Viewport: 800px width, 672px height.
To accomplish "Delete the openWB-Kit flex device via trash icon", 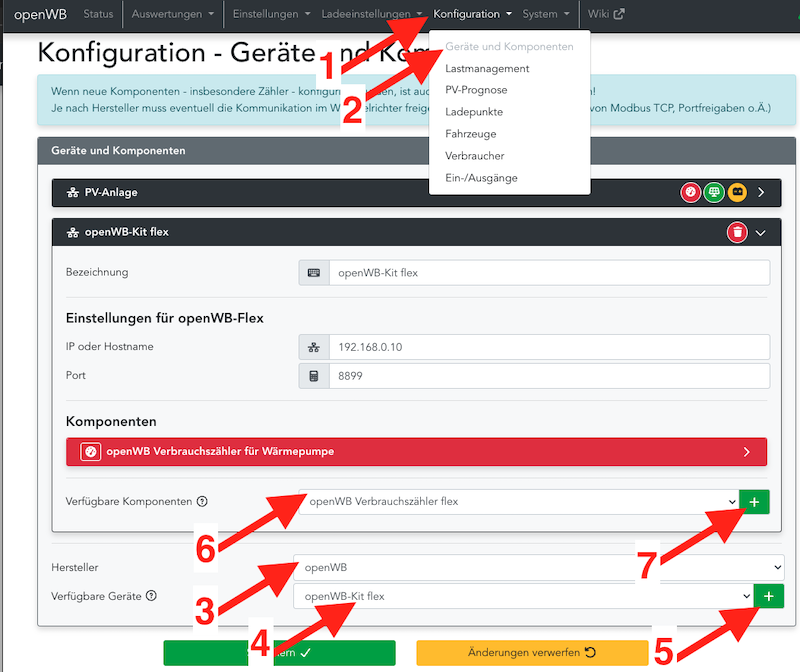I will (737, 233).
